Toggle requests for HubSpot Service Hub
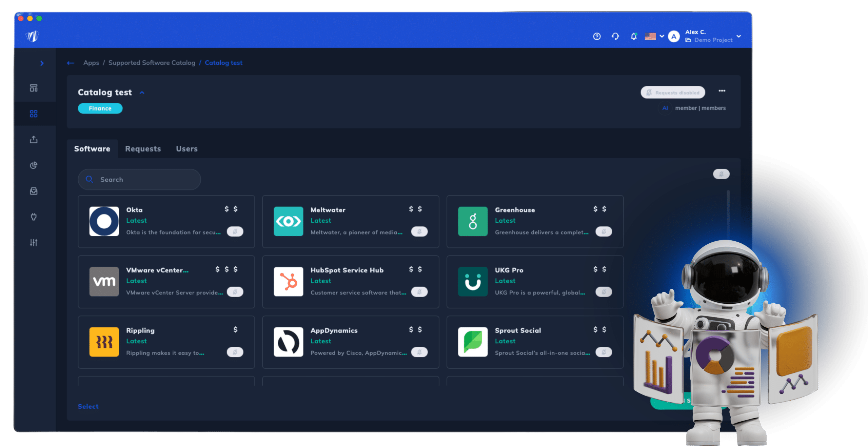The image size is (868, 446). pyautogui.click(x=419, y=292)
